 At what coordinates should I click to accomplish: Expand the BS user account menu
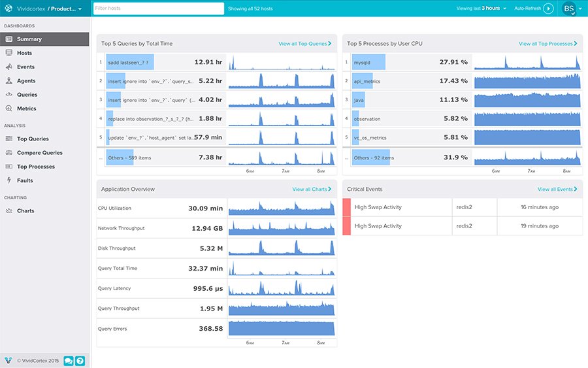[x=569, y=8]
